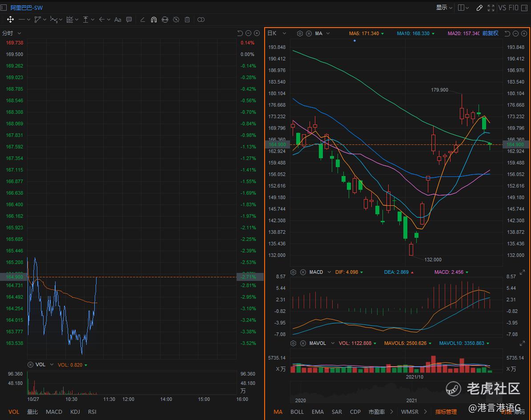
Task: Remove the MAVOL indicator panel
Action: pyautogui.click(x=303, y=343)
